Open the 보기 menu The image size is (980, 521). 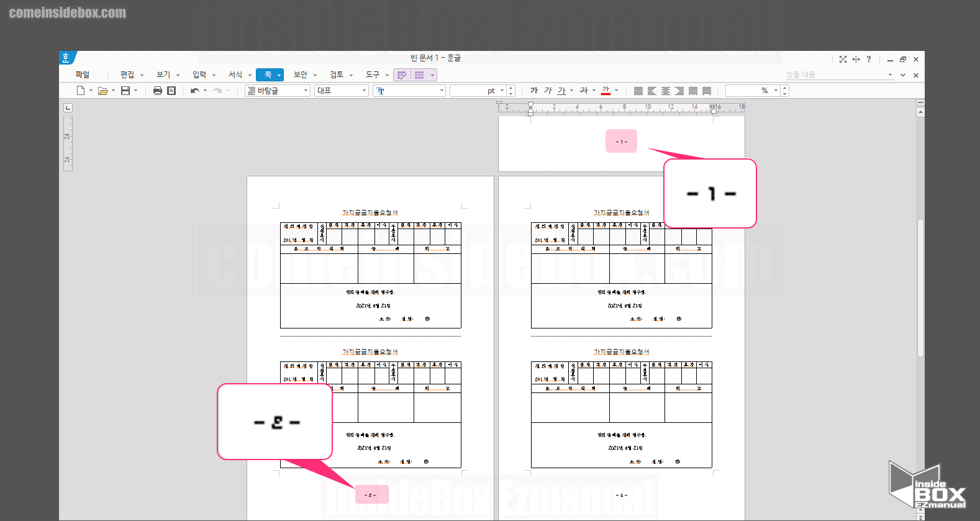pos(163,75)
